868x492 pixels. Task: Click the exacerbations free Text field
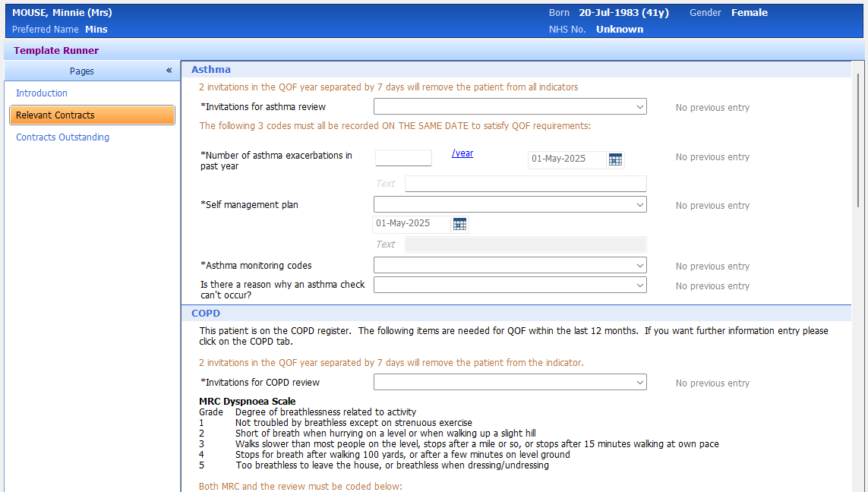pyautogui.click(x=526, y=184)
